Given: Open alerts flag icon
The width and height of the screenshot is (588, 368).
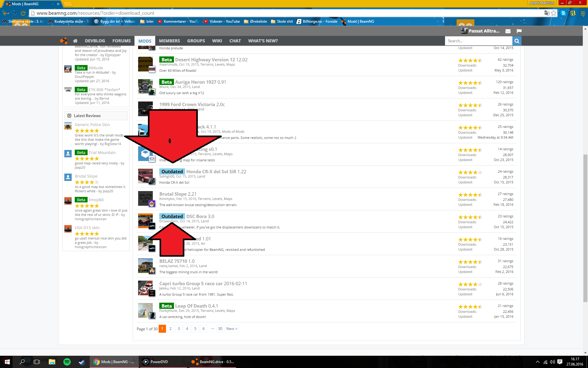Looking at the screenshot, I should (519, 31).
